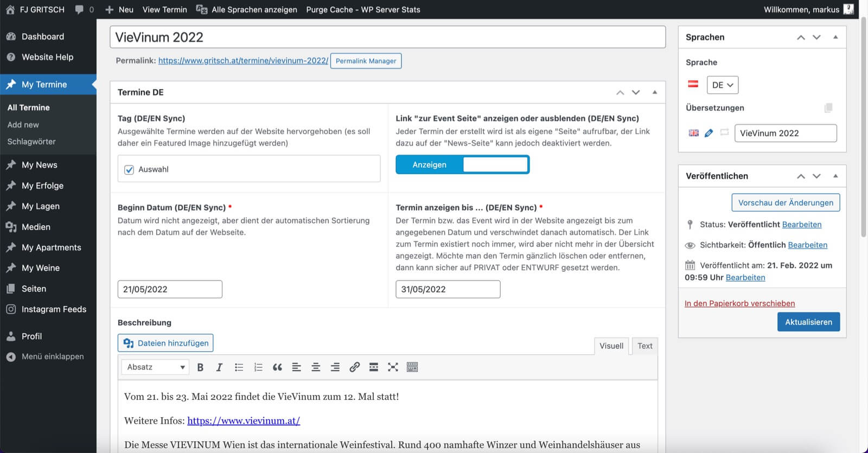Viewport: 868px width, 453px height.
Task: Click the Beginn Datum field 21/05/2022
Action: coord(170,289)
